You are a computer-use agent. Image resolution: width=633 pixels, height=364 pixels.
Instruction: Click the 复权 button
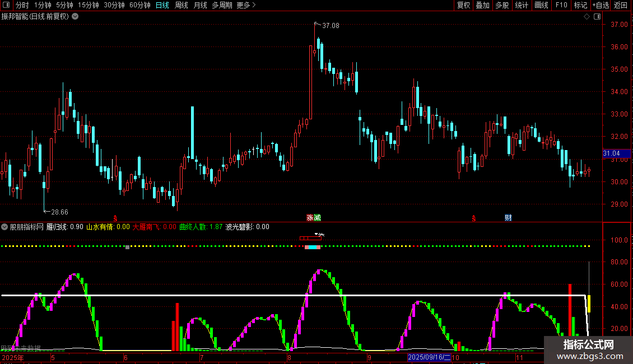463,5
